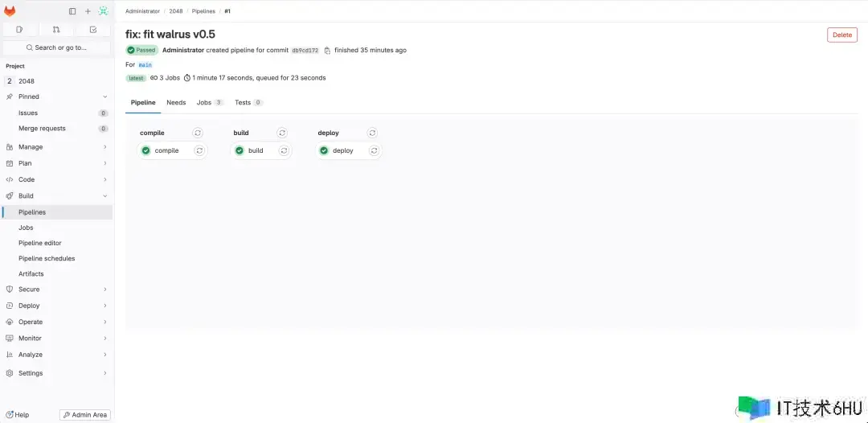Switch to the Needs tab
868x423 pixels.
coord(176,103)
